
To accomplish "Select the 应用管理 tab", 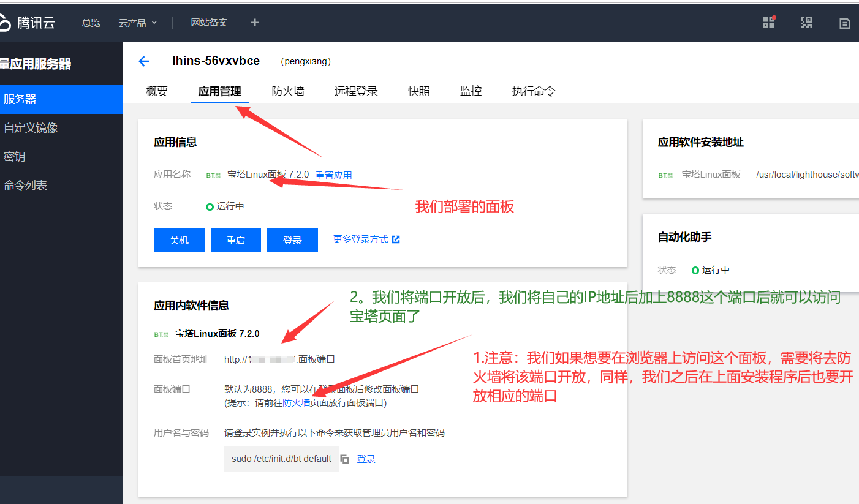I will 219,91.
